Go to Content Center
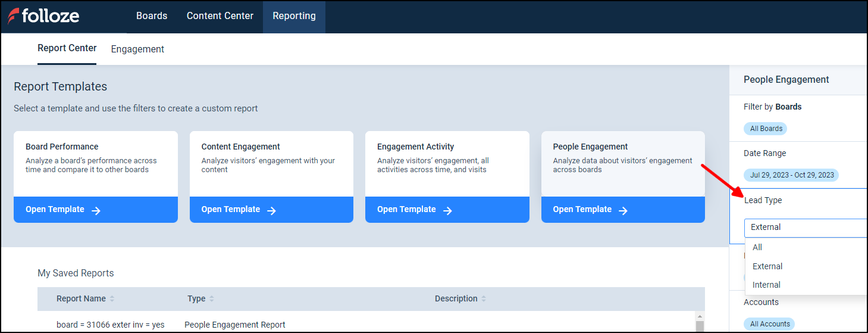 [220, 16]
